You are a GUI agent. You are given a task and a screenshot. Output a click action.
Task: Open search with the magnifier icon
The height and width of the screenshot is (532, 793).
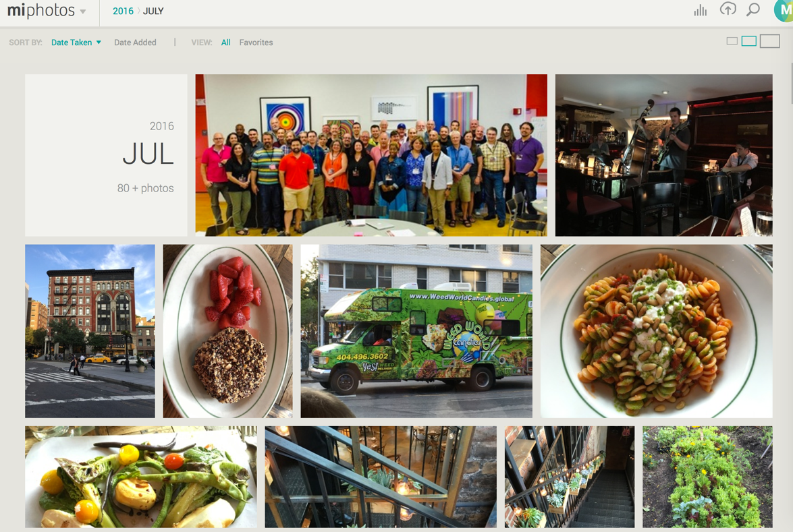[754, 9]
